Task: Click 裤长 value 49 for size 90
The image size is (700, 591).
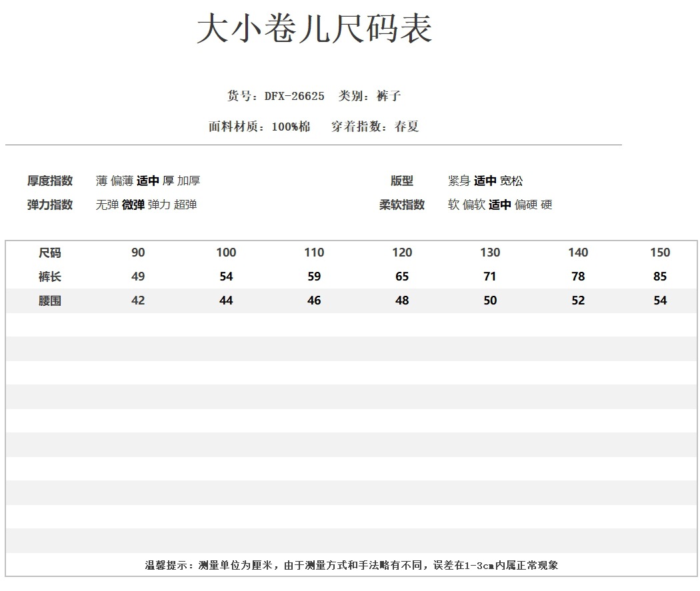Action: 138,277
